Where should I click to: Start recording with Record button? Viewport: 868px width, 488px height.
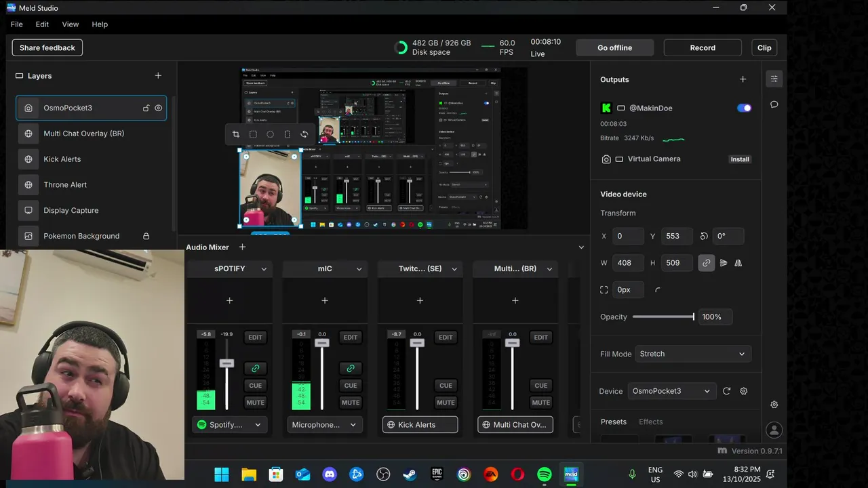tap(703, 47)
